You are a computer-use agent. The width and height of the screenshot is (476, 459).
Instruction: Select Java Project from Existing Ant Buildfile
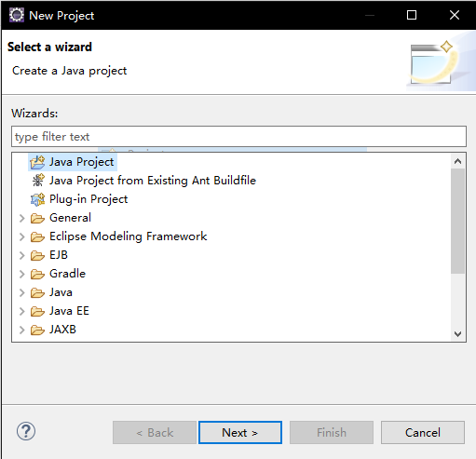click(x=153, y=181)
